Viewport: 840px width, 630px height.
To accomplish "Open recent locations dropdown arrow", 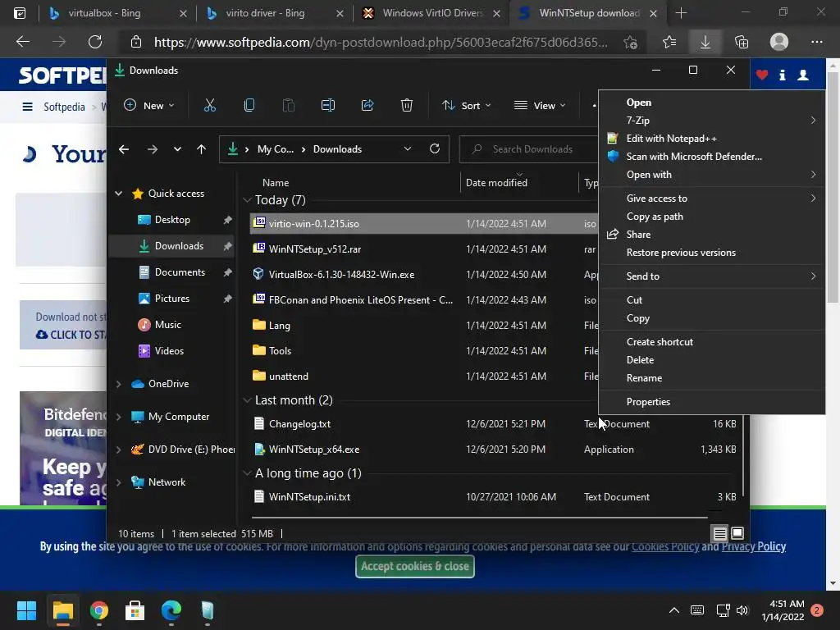I will [177, 149].
